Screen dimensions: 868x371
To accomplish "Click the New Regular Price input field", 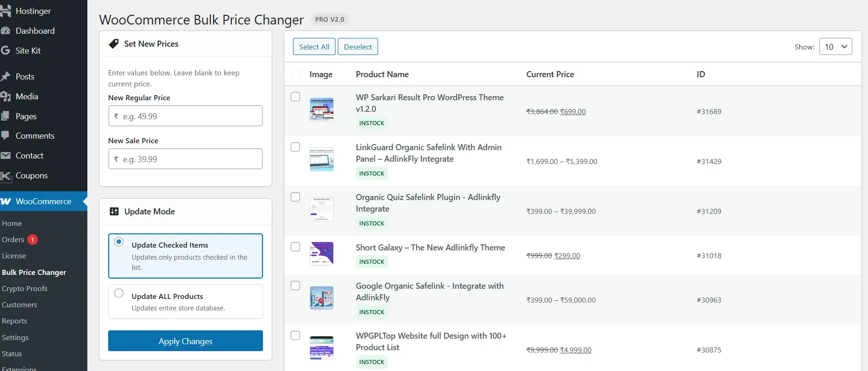I will [x=185, y=116].
